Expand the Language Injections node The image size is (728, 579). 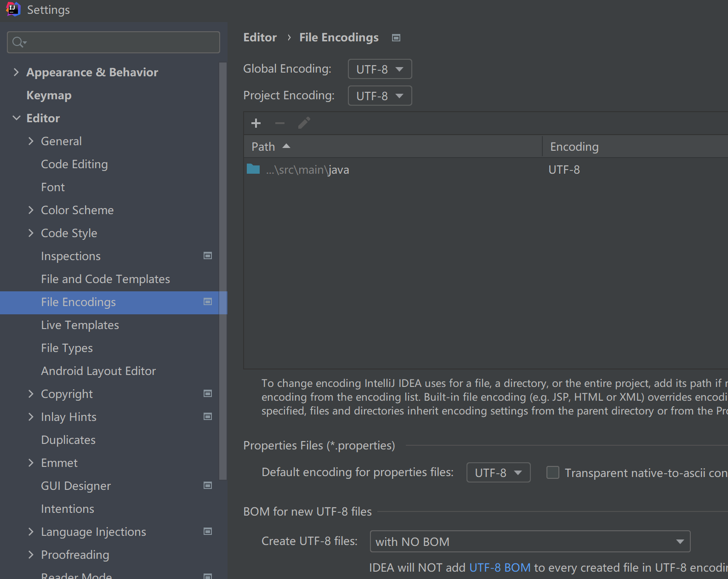click(31, 532)
